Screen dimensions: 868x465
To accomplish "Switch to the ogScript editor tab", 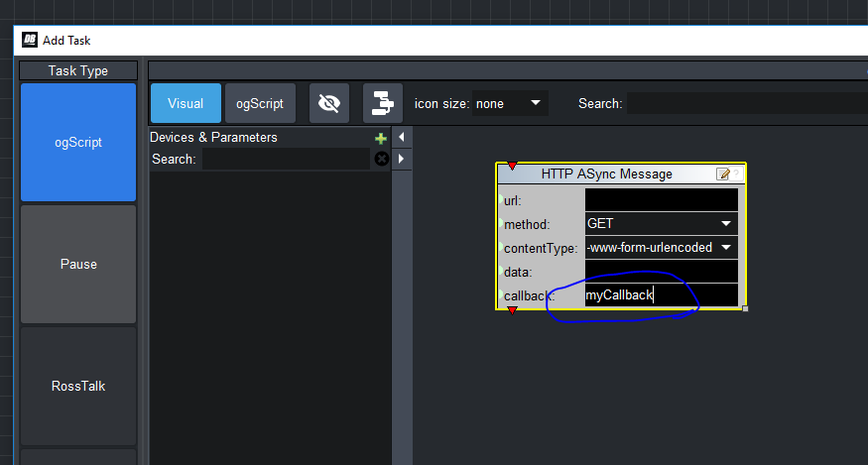I will 260,103.
